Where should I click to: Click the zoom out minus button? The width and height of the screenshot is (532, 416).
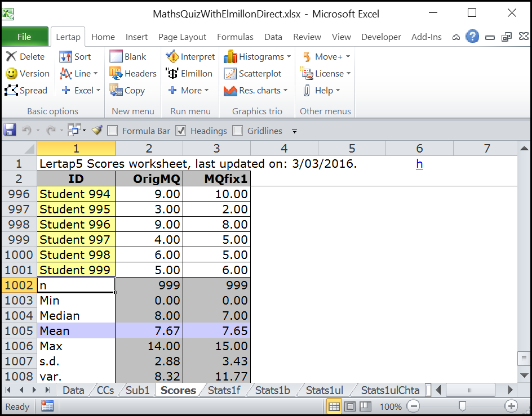point(414,406)
